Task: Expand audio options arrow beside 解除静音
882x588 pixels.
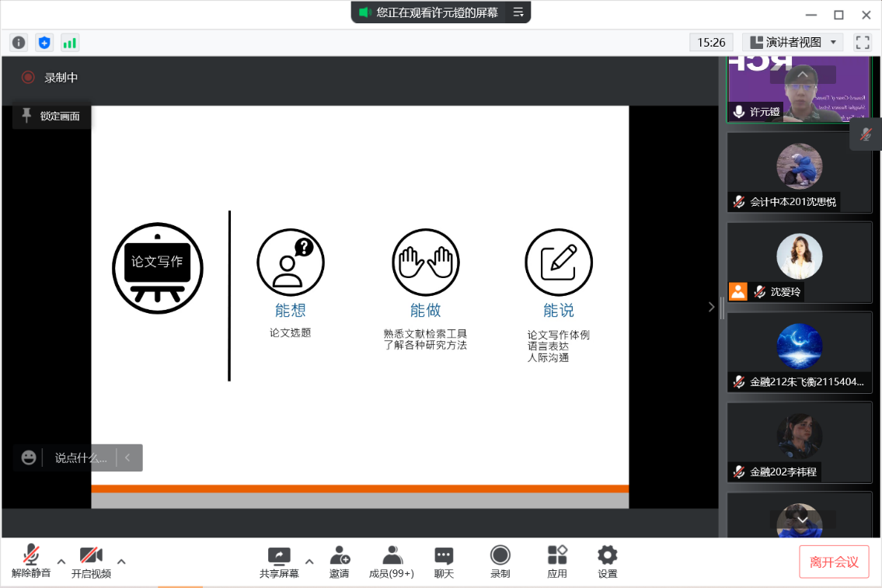Action: pyautogui.click(x=61, y=561)
